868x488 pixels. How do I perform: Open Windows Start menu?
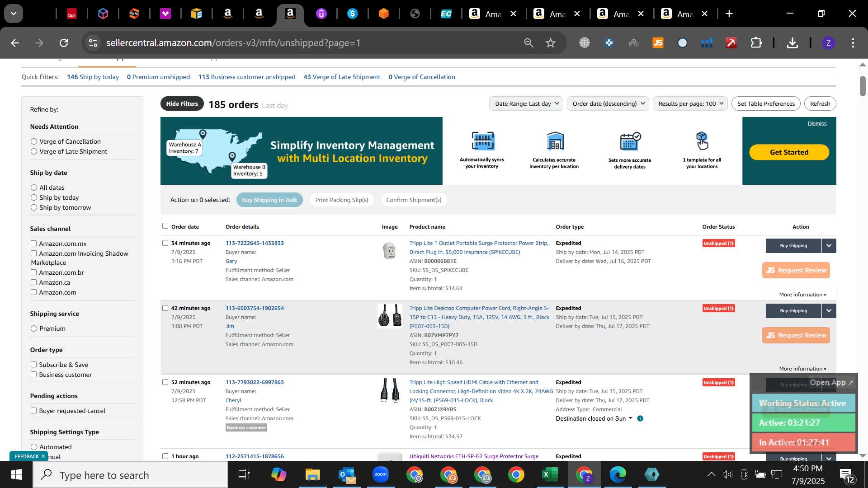16,475
